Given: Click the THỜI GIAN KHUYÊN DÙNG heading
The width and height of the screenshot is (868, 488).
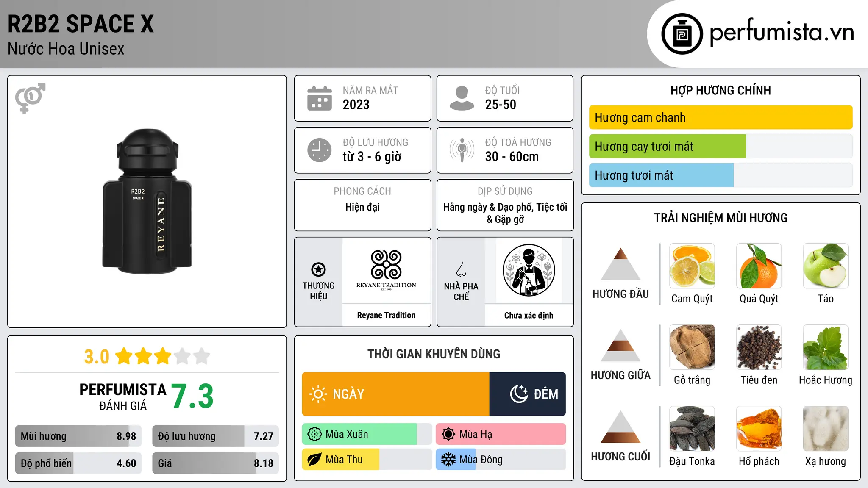Looking at the screenshot, I should tap(434, 354).
